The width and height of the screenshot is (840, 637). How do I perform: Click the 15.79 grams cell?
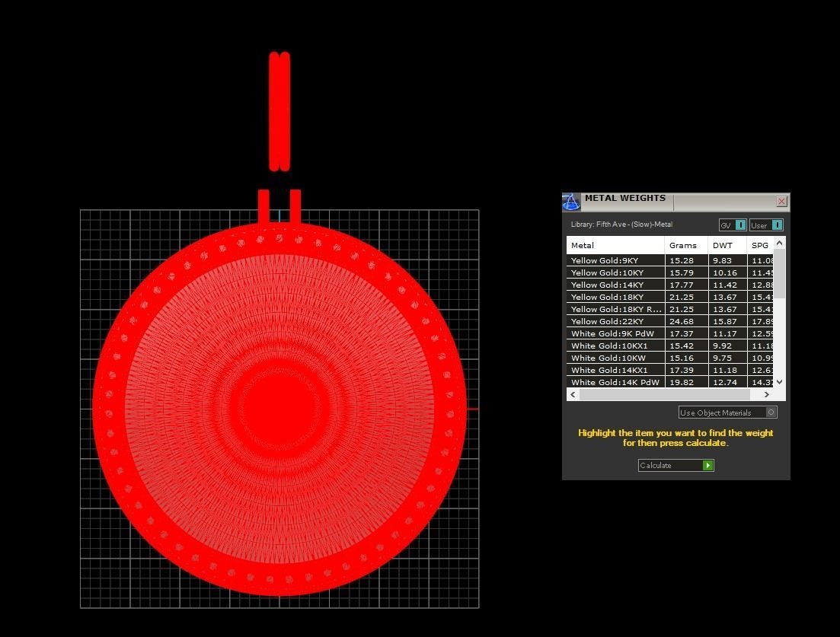pyautogui.click(x=686, y=272)
